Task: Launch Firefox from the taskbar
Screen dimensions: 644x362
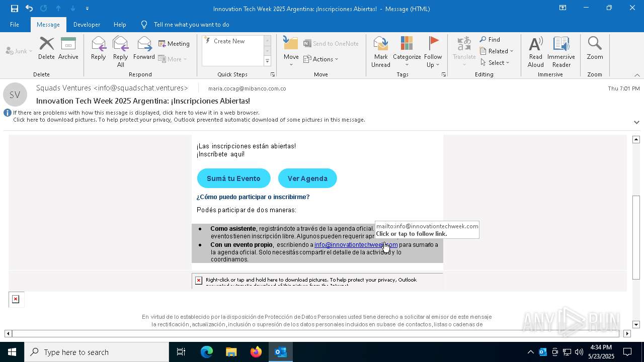Action: click(x=256, y=352)
